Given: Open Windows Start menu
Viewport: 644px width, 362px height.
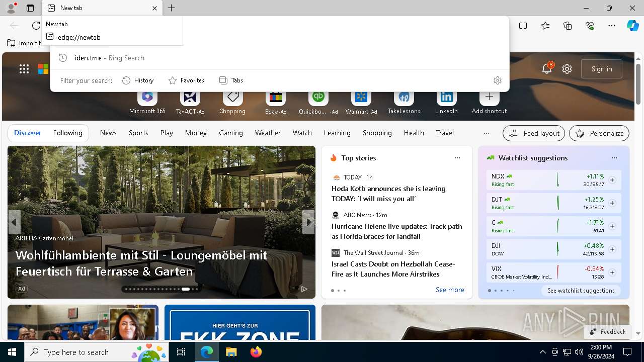Looking at the screenshot, I should (x=12, y=352).
